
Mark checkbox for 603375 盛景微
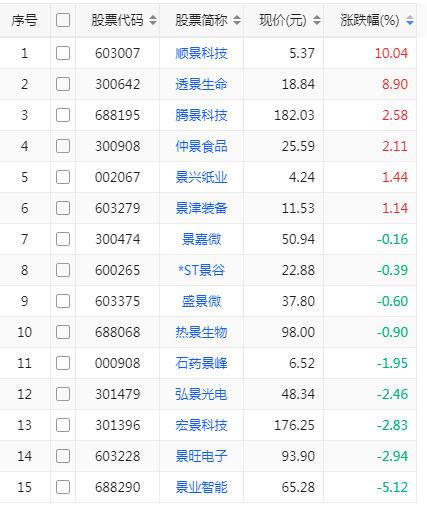point(63,301)
